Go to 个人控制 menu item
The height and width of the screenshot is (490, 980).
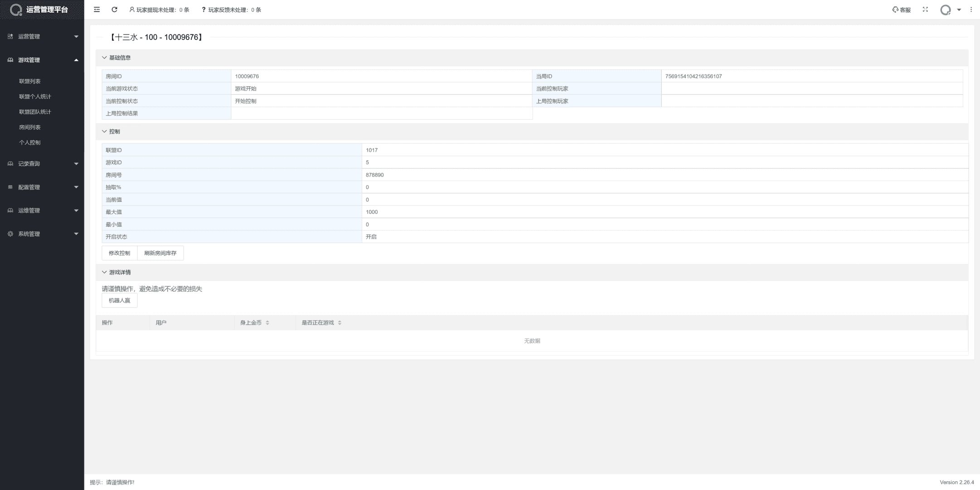(30, 142)
